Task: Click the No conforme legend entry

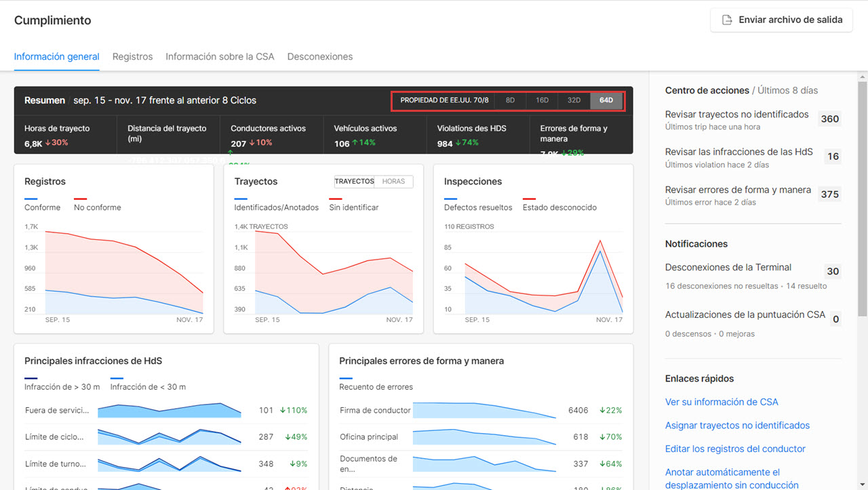Action: (x=98, y=207)
